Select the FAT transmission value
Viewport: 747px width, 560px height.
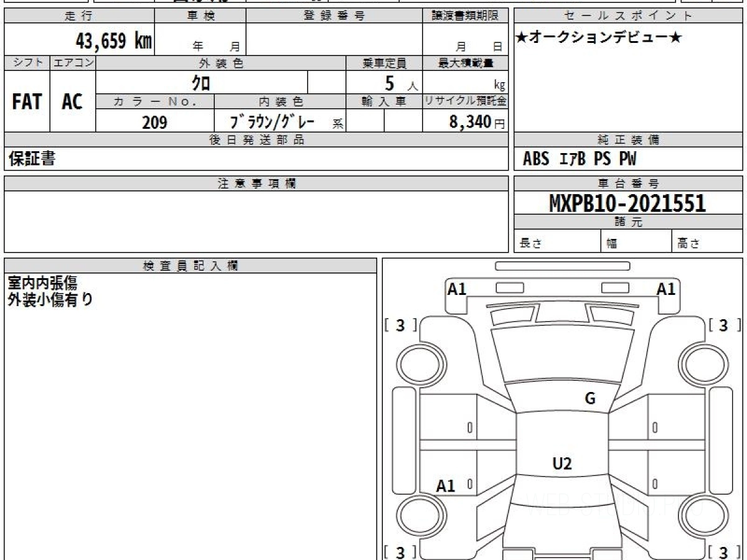(x=27, y=102)
